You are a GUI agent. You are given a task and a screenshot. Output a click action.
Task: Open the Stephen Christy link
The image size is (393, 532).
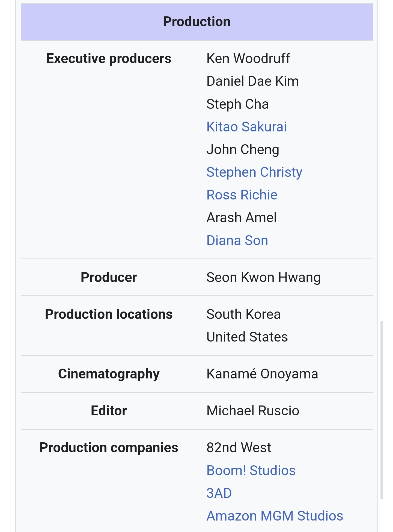pyautogui.click(x=254, y=172)
